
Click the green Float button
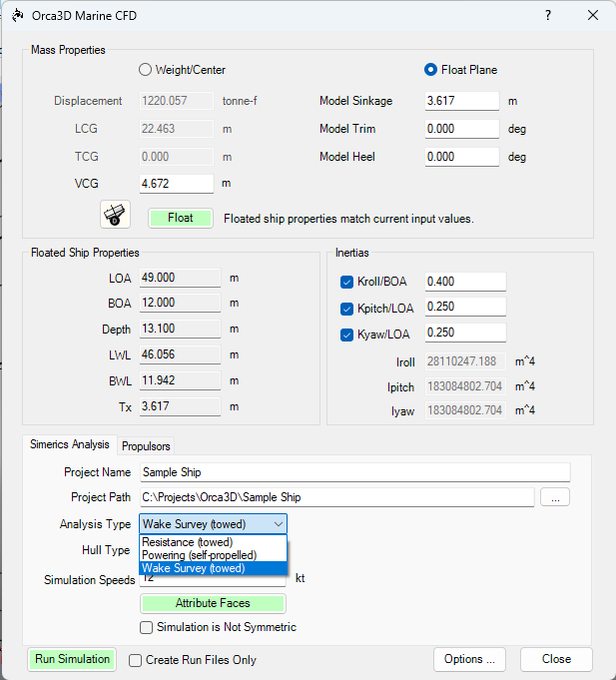click(181, 218)
